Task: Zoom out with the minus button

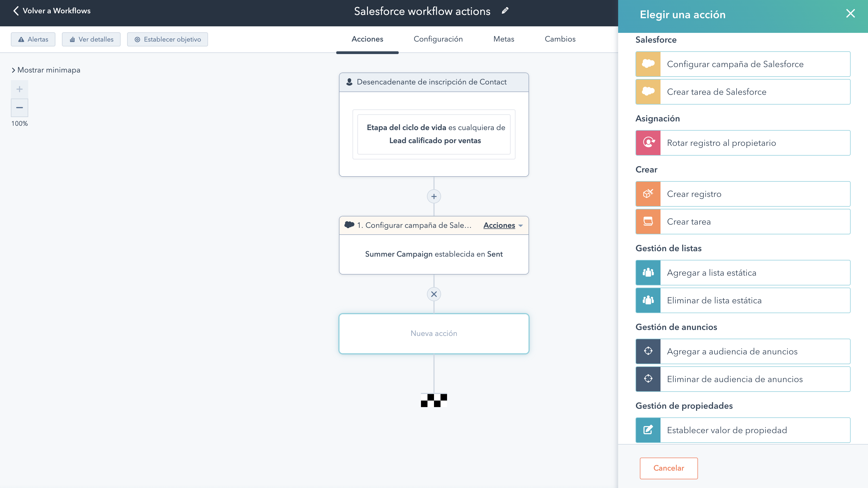Action: point(20,108)
